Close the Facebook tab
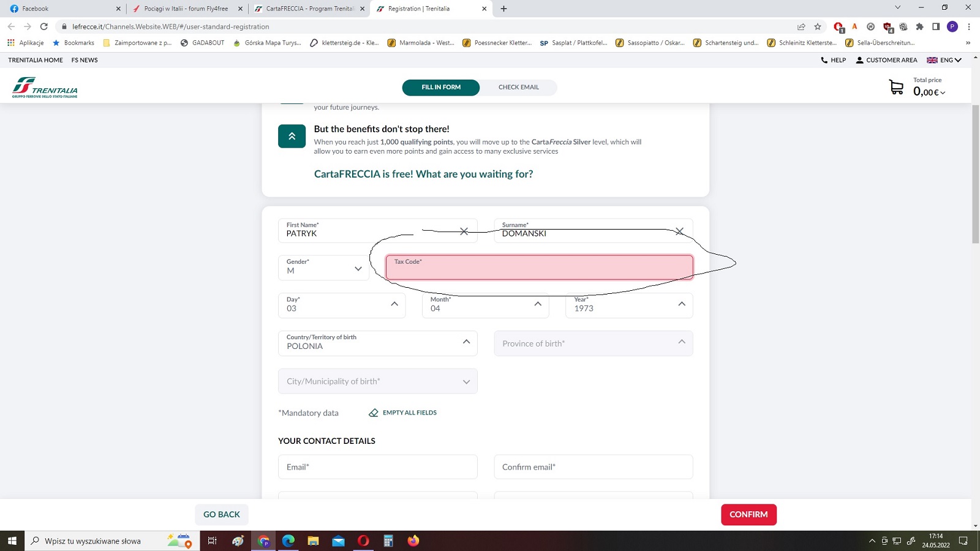Image resolution: width=980 pixels, height=551 pixels. 118,9
